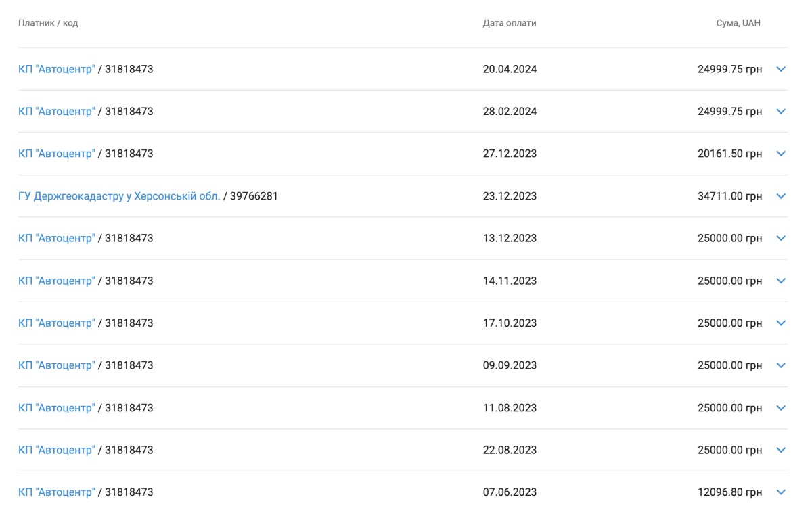Viewport: 812px width, 531px height.
Task: Expand the 34711.00 грн payment row
Action: (x=781, y=196)
